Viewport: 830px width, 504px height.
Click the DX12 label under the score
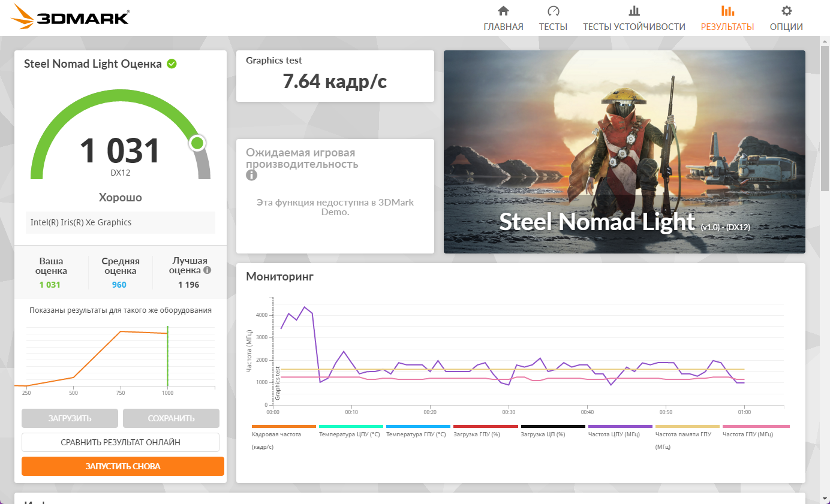(x=121, y=173)
